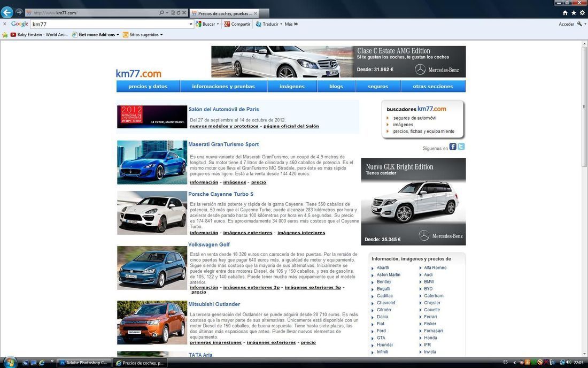Screen dimensions: 588x368
Task: Open the Maserati GranTurismo Sport thumbnail
Action: click(x=152, y=163)
